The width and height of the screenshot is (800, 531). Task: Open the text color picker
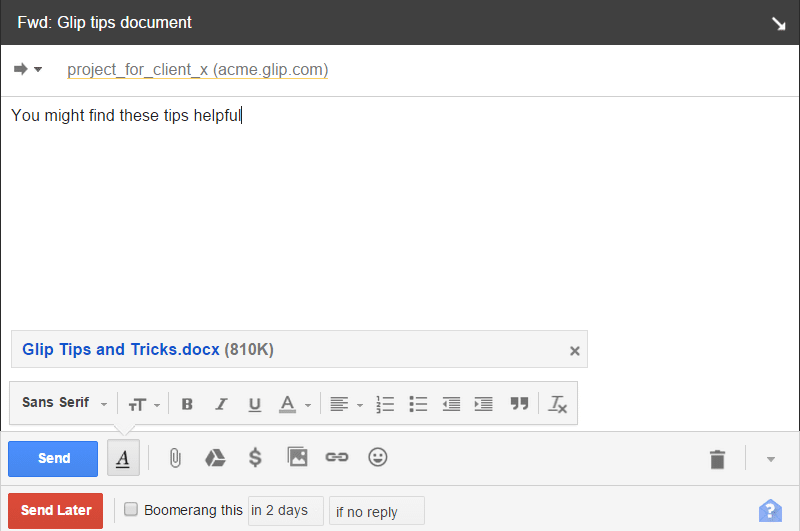coord(294,404)
